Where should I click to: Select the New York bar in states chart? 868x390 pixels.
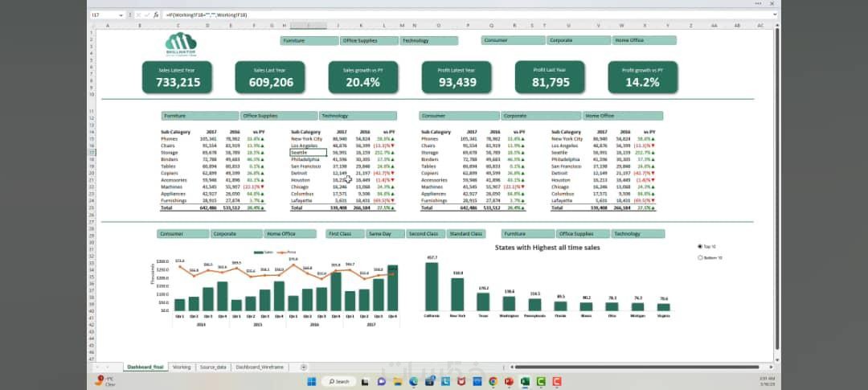tap(457, 294)
